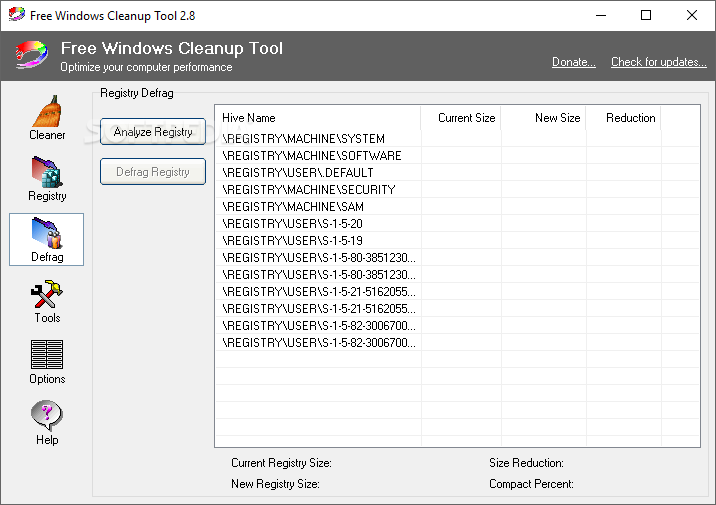Select the \REGISTRY\MACHINE\SYSTEM hive row
This screenshot has height=505, width=716.
303,139
